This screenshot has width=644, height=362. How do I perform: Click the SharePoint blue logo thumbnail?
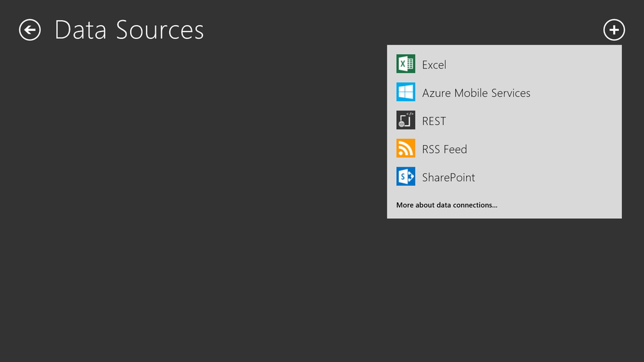point(405,177)
